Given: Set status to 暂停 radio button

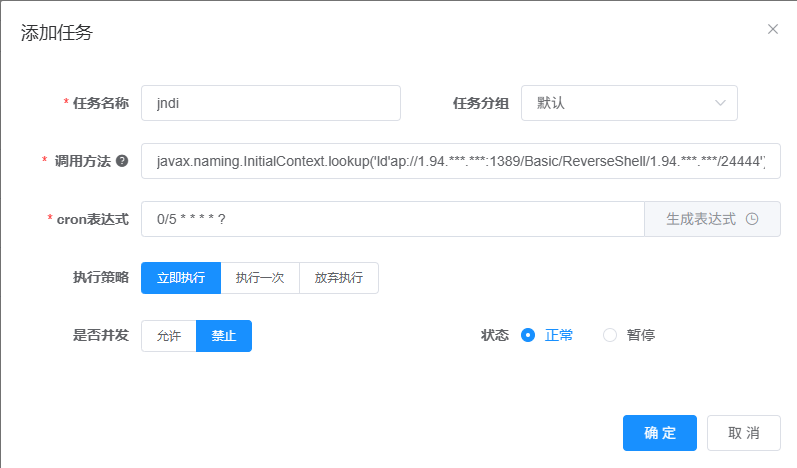Looking at the screenshot, I should pyautogui.click(x=610, y=335).
